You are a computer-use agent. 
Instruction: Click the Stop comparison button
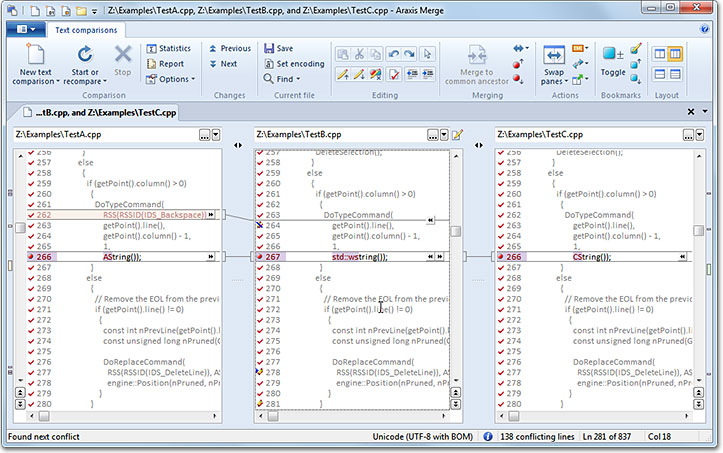pyautogui.click(x=123, y=60)
